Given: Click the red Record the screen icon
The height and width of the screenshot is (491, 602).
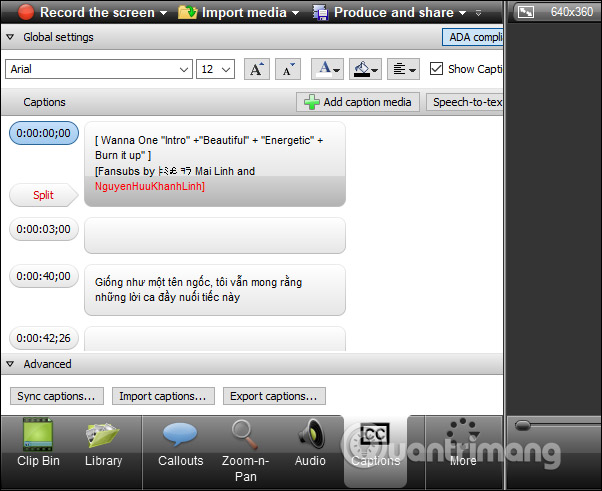Looking at the screenshot, I should (x=26, y=12).
